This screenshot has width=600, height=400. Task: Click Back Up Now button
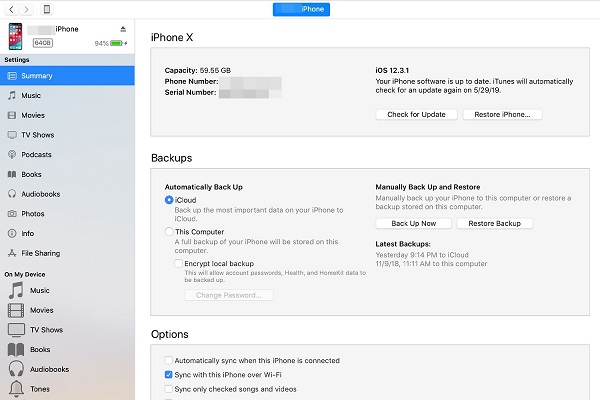[x=414, y=224]
